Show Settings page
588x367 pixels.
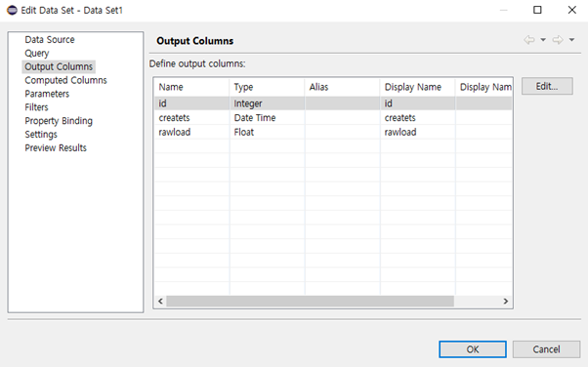[41, 134]
